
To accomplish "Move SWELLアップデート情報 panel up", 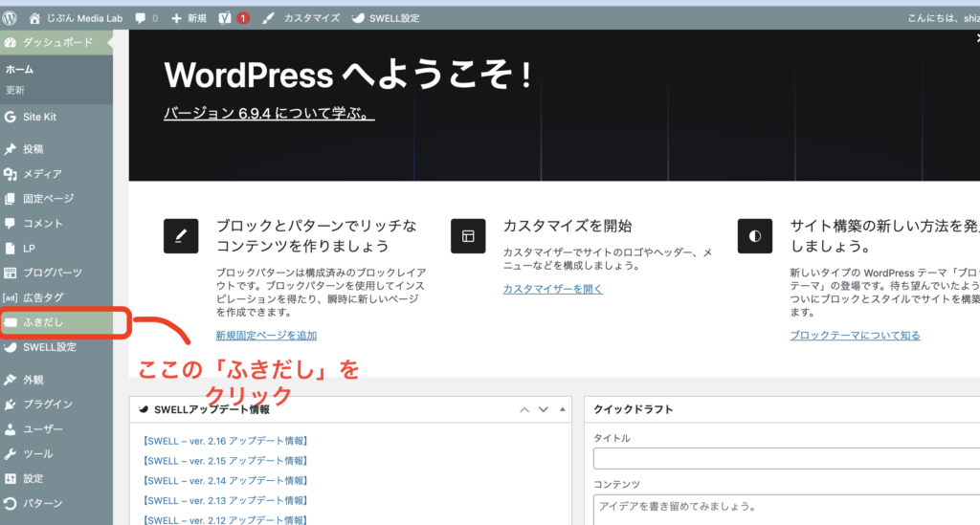I will (524, 409).
